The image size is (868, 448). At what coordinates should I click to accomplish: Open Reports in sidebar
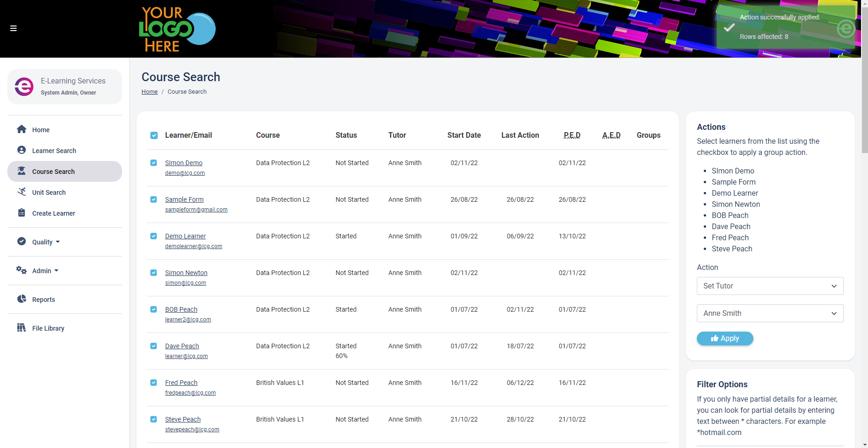pyautogui.click(x=64, y=300)
